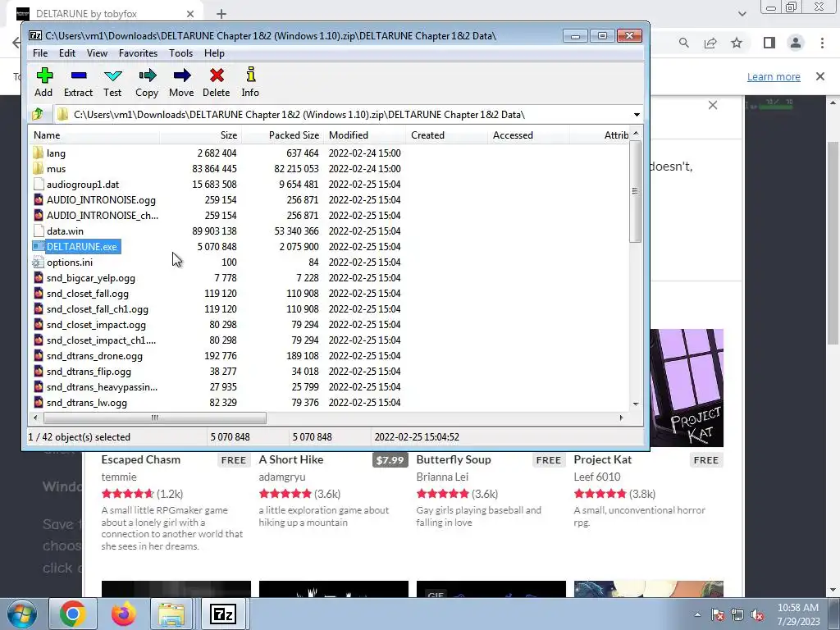Bookmark the page with Chrome's star icon
Screen dimensions: 840x630
(x=737, y=43)
